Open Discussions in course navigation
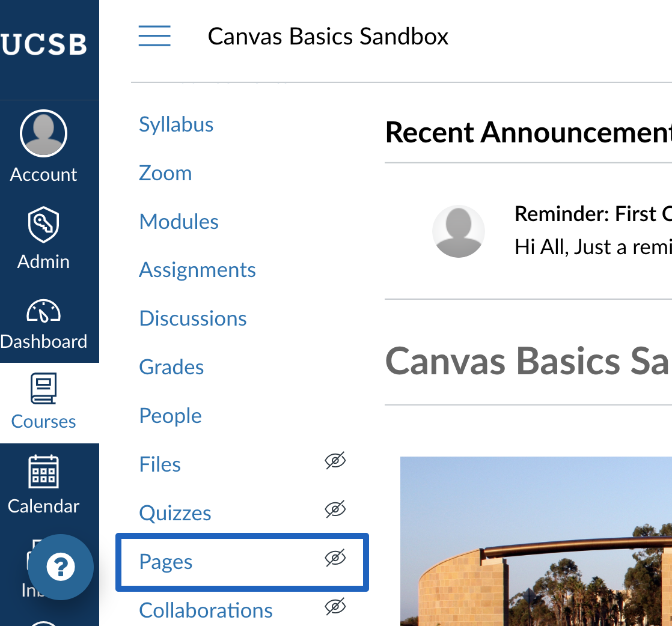 [193, 319]
